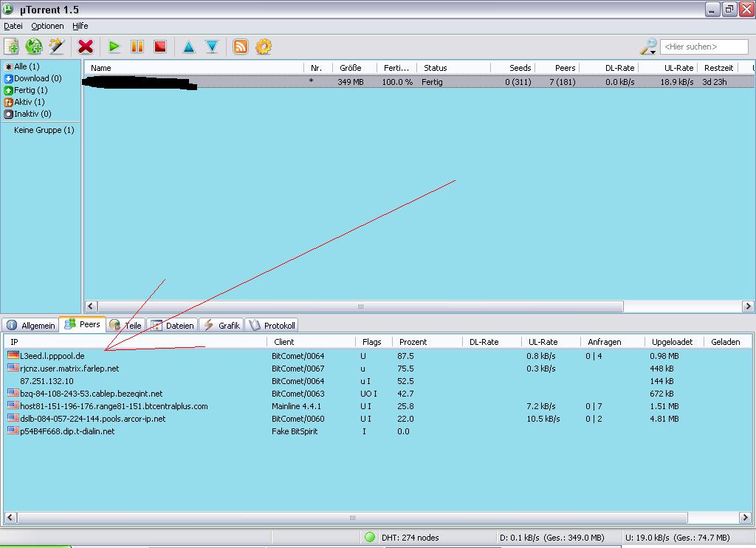Open the RSS Downloader icon

241,47
